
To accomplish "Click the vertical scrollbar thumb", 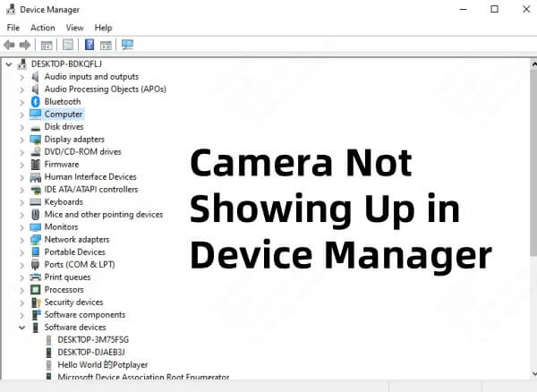I will (x=533, y=163).
